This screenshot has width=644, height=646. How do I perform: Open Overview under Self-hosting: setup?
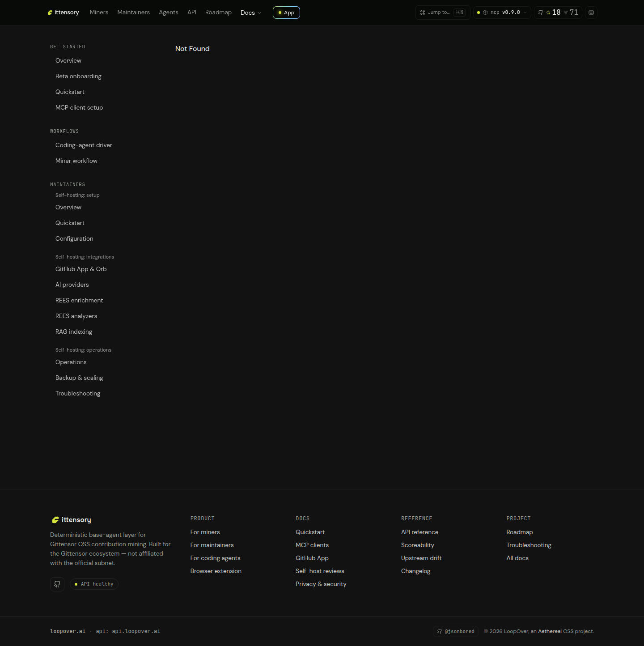(x=68, y=207)
